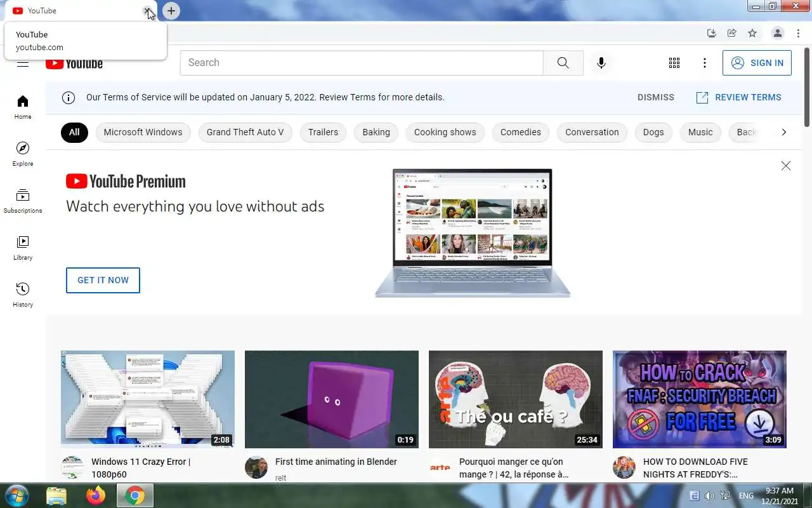Image resolution: width=812 pixels, height=508 pixels.
Task: Start voice search with the microphone
Action: tap(601, 63)
